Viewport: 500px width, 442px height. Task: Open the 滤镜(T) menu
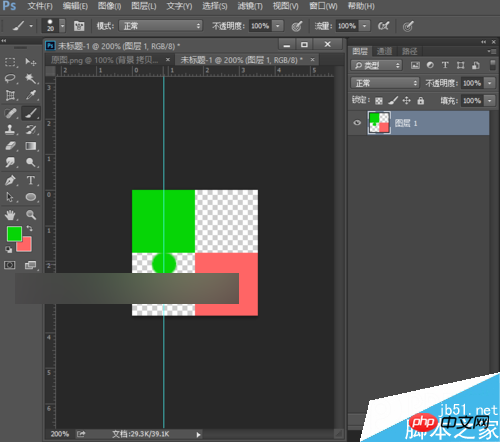tap(250, 6)
